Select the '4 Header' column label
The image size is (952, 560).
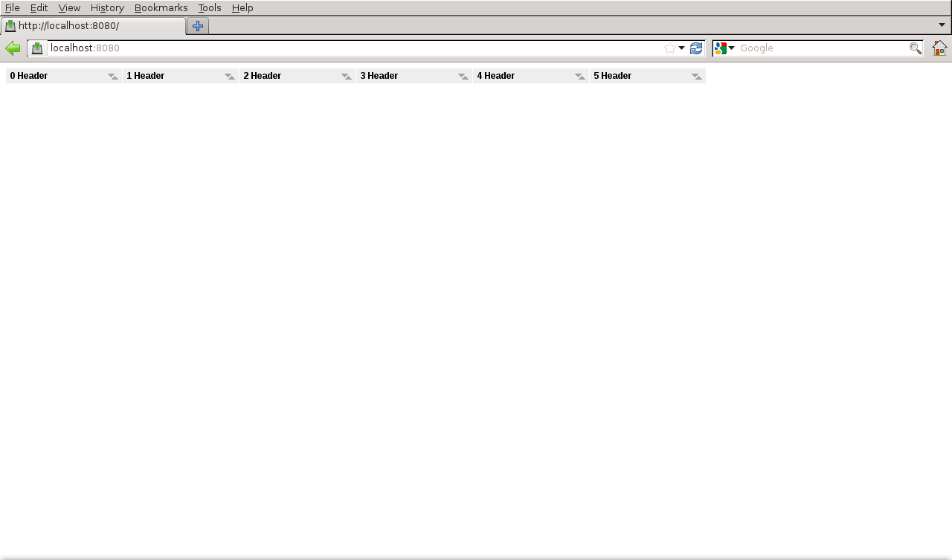[x=496, y=76]
